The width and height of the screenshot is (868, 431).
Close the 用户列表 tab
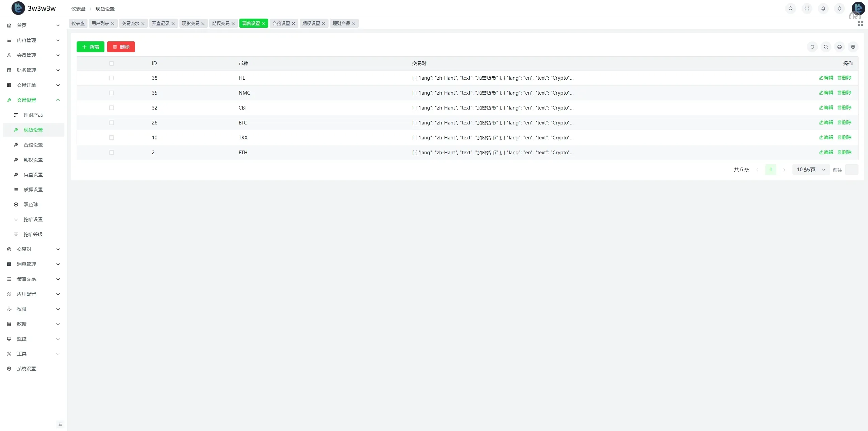[x=113, y=23]
